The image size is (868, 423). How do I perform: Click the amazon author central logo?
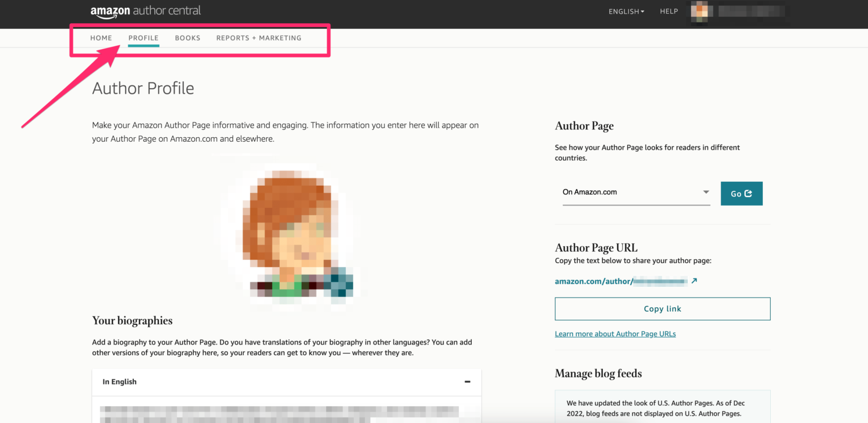click(x=145, y=11)
